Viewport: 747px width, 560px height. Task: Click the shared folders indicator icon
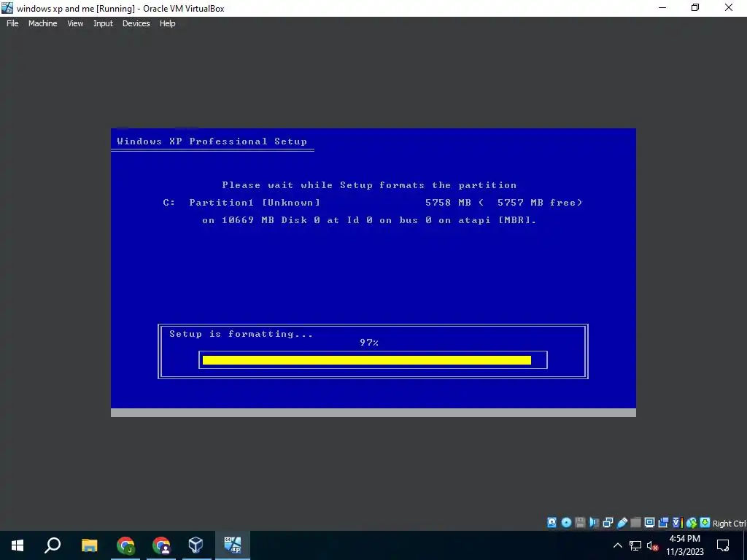(x=635, y=522)
